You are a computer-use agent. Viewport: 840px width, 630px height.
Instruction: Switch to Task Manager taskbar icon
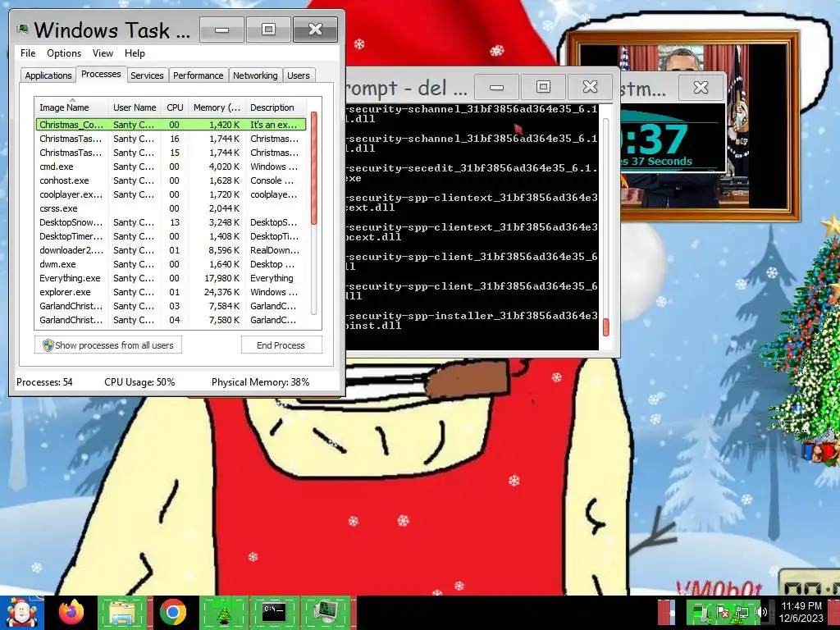325,612
